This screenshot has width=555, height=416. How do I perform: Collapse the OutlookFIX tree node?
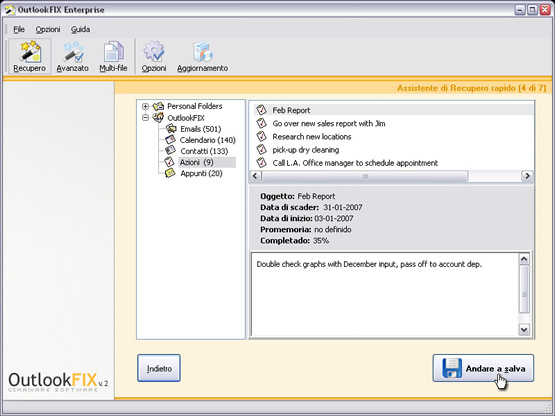pyautogui.click(x=145, y=118)
